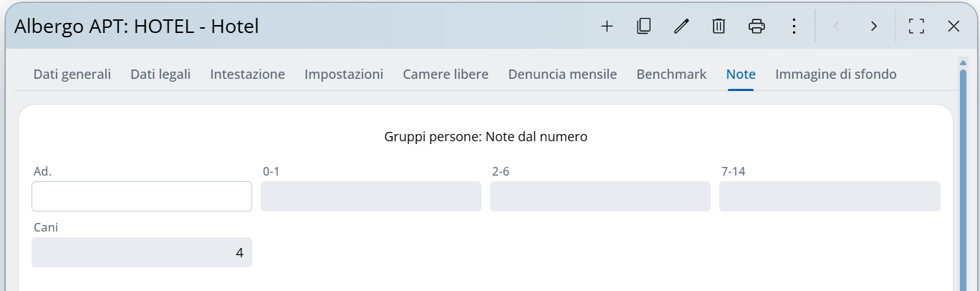The image size is (980, 291).
Task: Open Immagine di sfondo tab
Action: click(836, 75)
